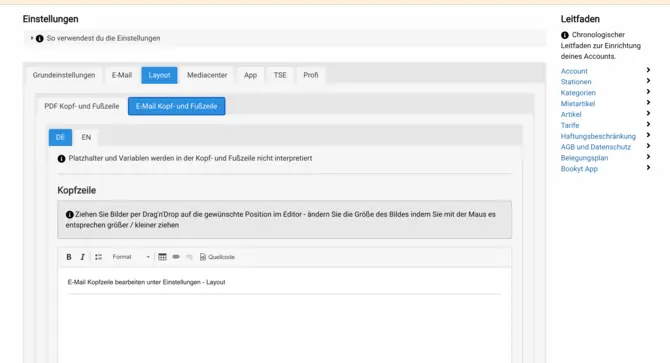Open the Haftungsbeschränkung guide link
Viewport: 670px width, 363px height.
point(598,136)
